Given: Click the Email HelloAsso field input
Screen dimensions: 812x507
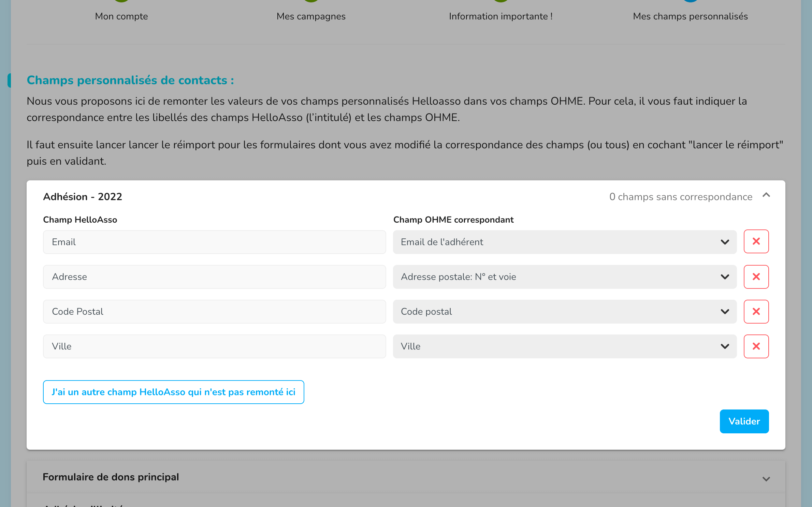Looking at the screenshot, I should pos(214,242).
